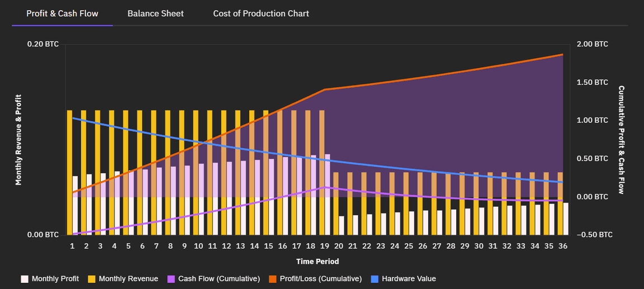Click the yellow Monthly Revenue legend swatch
The height and width of the screenshot is (289, 644).
[x=92, y=278]
